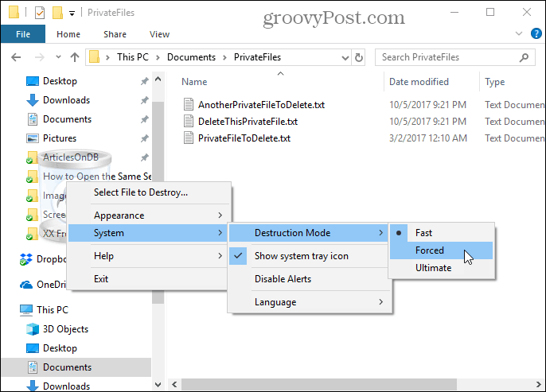Click Documents in the address breadcrumb
546x392 pixels.
[191, 57]
